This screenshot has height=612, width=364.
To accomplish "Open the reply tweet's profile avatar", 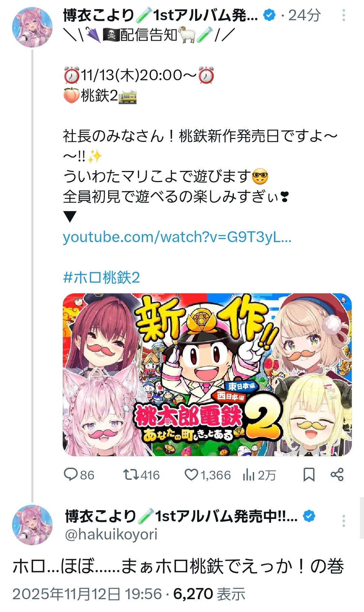I will click(x=32, y=525).
